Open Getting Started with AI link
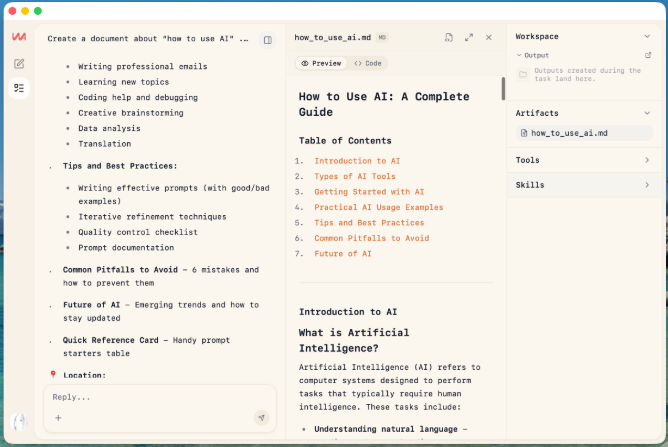The image size is (668, 447). 369,192
